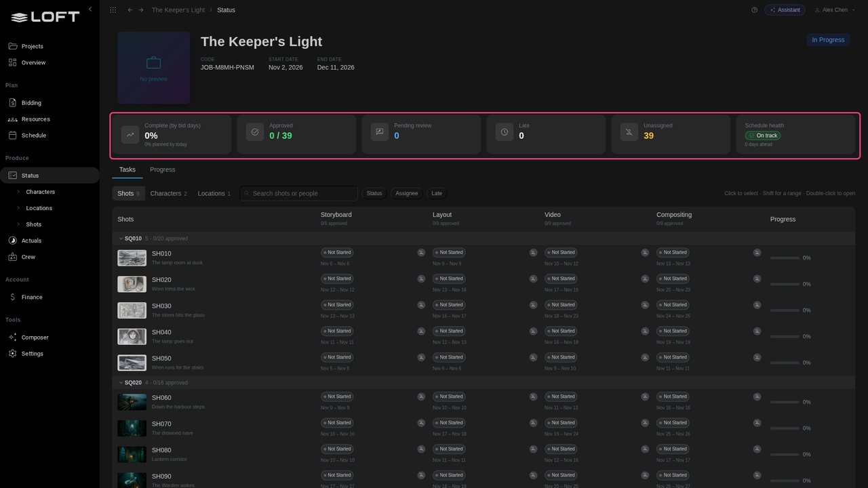Navigate back with the left arrow

tap(130, 10)
